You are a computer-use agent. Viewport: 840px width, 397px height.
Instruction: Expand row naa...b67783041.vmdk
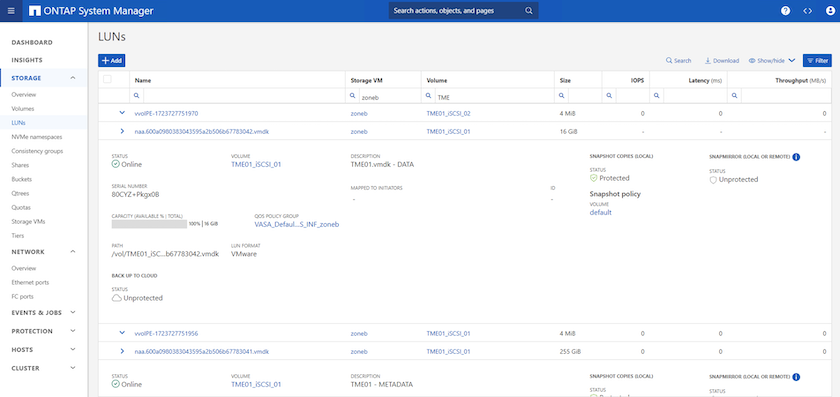(x=122, y=351)
